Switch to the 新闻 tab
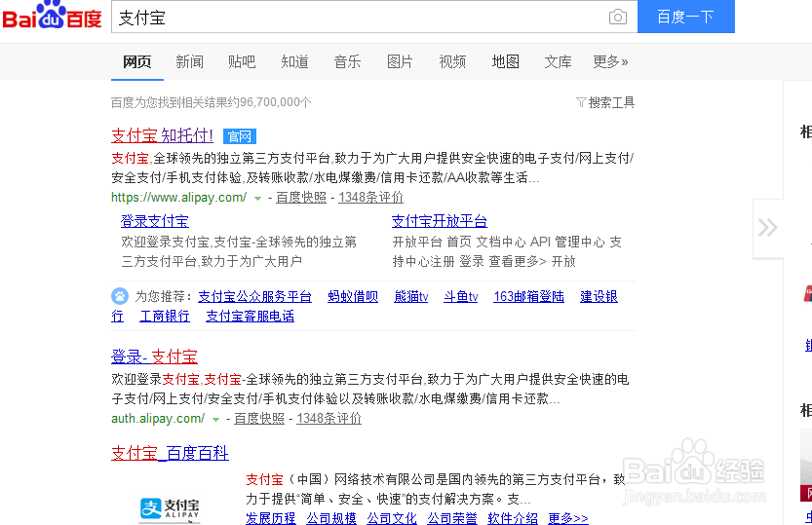 [x=189, y=62]
